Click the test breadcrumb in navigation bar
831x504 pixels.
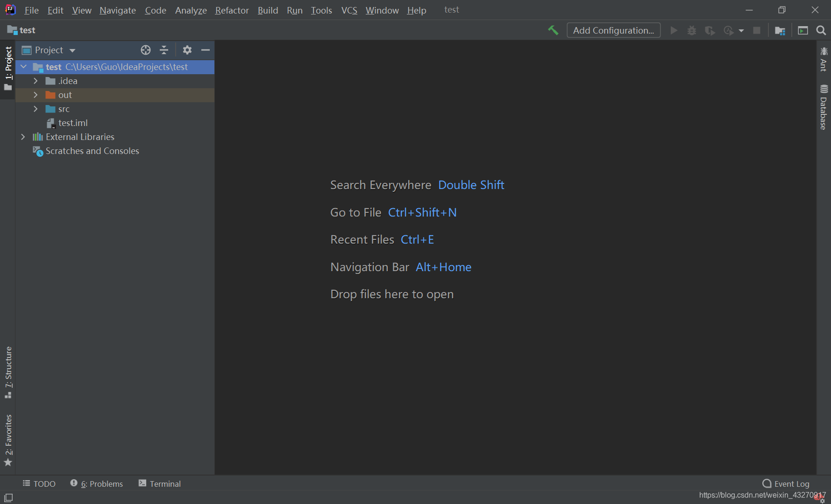(28, 30)
